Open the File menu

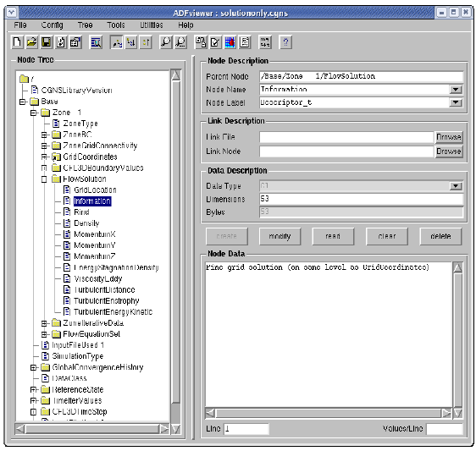tap(20, 25)
